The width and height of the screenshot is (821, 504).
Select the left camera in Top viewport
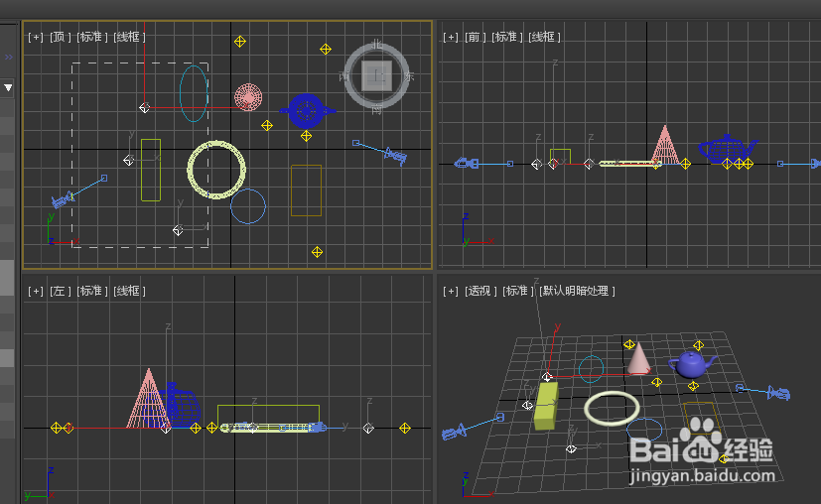[63, 200]
